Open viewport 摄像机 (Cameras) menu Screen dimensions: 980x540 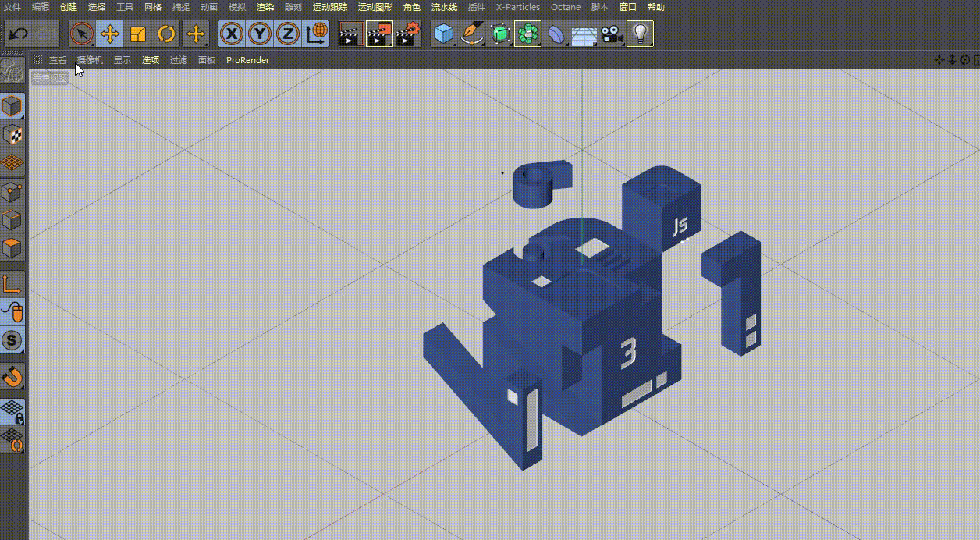click(90, 60)
